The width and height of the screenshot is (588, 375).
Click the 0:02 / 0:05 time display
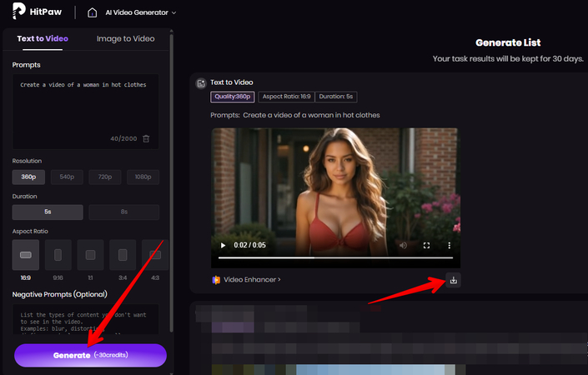coord(249,245)
